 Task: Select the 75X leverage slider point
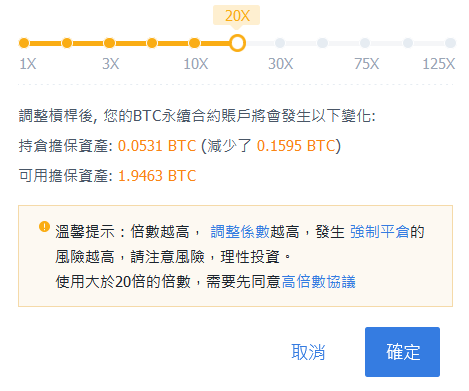(x=365, y=43)
